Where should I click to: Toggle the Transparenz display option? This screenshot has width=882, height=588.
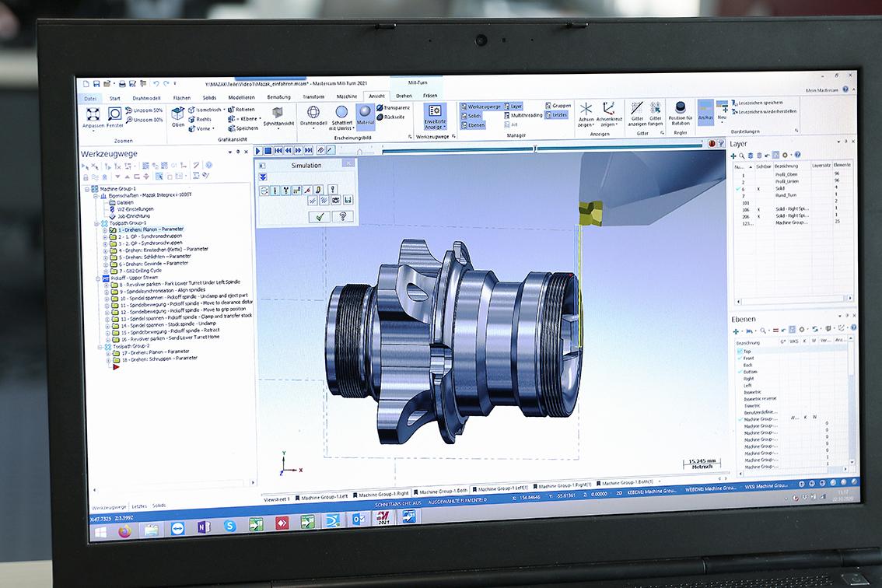click(396, 107)
